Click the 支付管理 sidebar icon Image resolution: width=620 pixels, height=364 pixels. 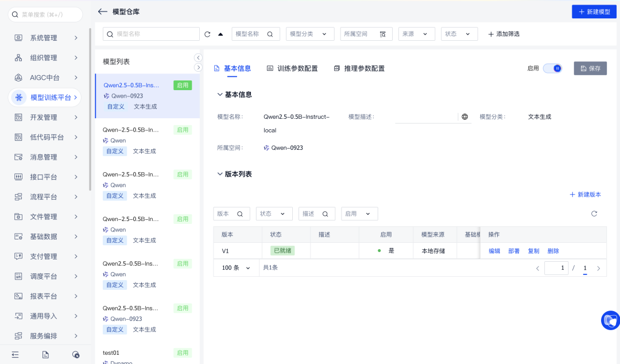click(18, 257)
